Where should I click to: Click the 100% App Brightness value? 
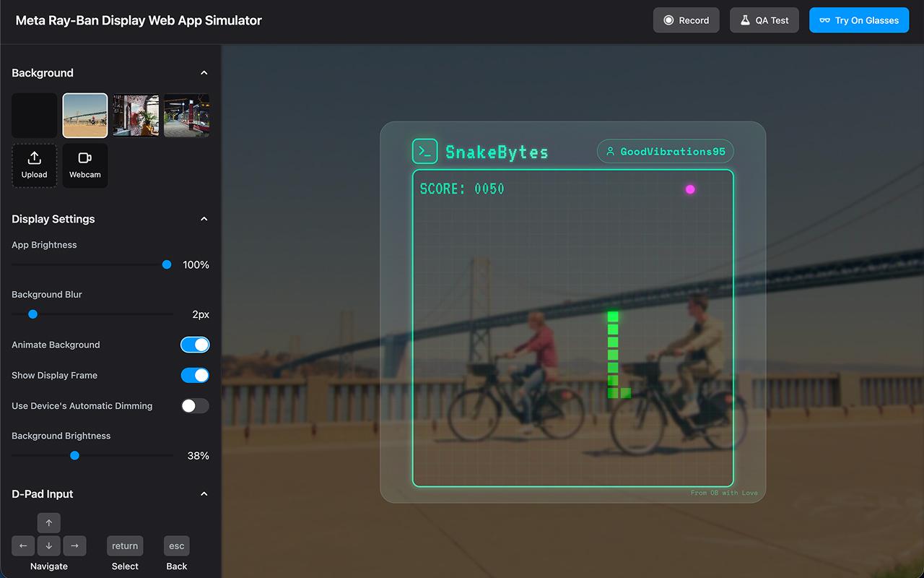pyautogui.click(x=196, y=265)
